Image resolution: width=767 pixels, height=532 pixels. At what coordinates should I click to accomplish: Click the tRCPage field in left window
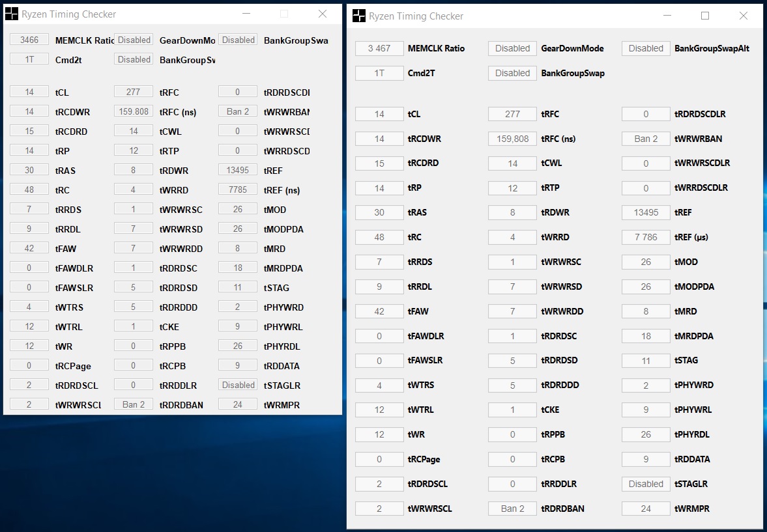(29, 366)
